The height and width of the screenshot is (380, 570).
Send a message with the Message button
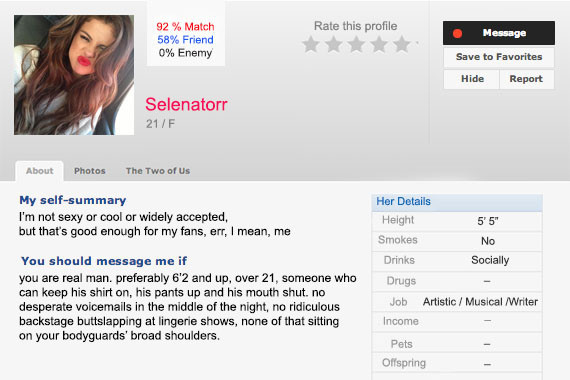click(x=499, y=33)
